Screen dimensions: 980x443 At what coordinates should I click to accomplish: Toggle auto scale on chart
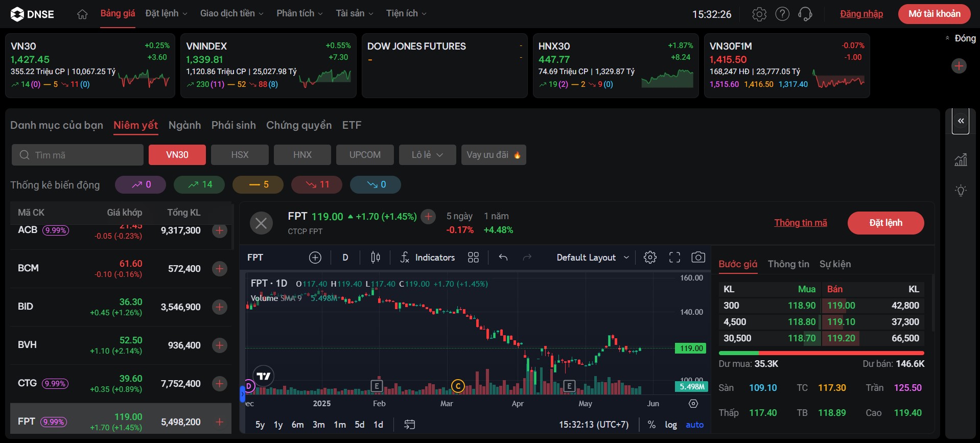(694, 425)
